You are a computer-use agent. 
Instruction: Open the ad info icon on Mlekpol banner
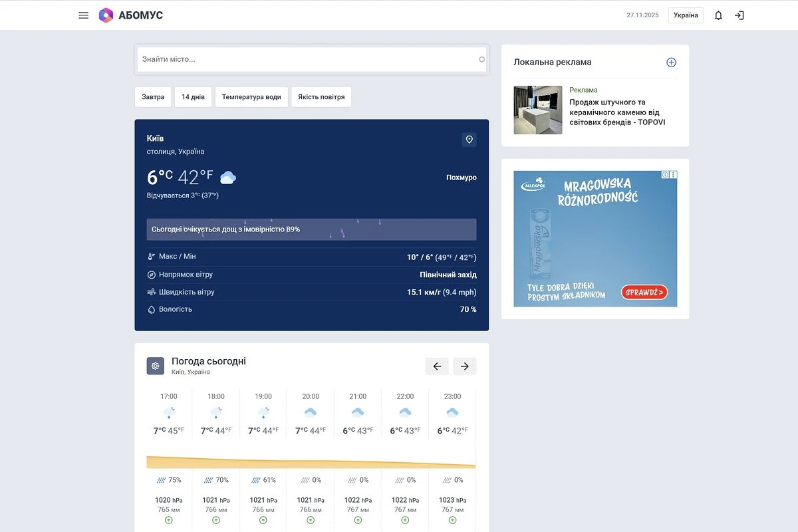tap(665, 175)
